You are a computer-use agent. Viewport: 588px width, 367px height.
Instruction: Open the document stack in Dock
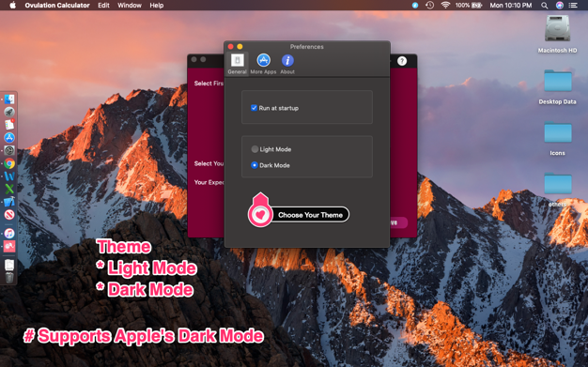pos(9,265)
